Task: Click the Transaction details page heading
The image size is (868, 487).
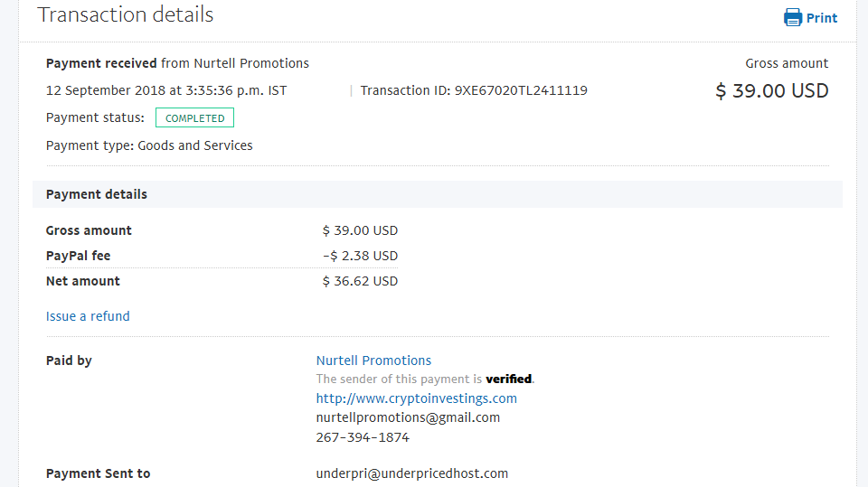Action: (x=125, y=15)
